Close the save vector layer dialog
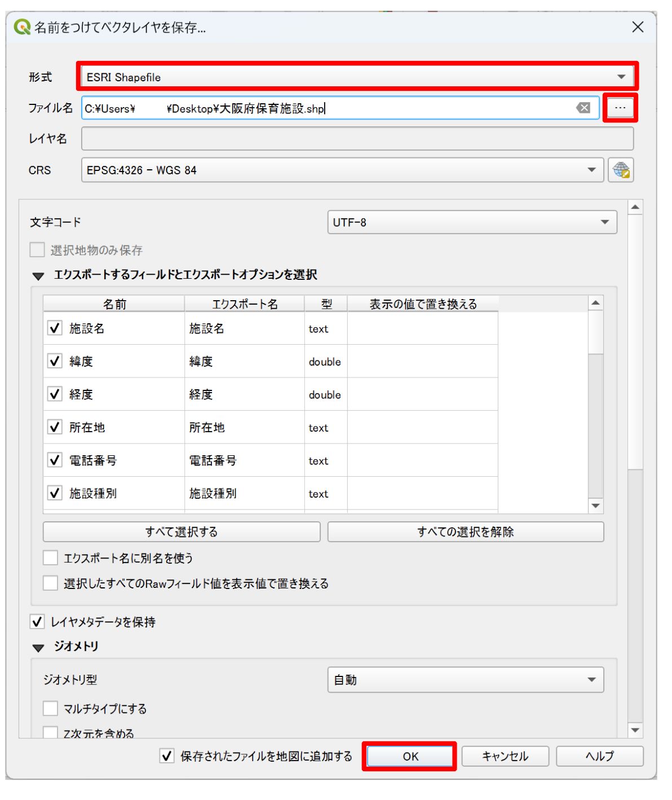Image resolution: width=672 pixels, height=800 pixels. [638, 27]
